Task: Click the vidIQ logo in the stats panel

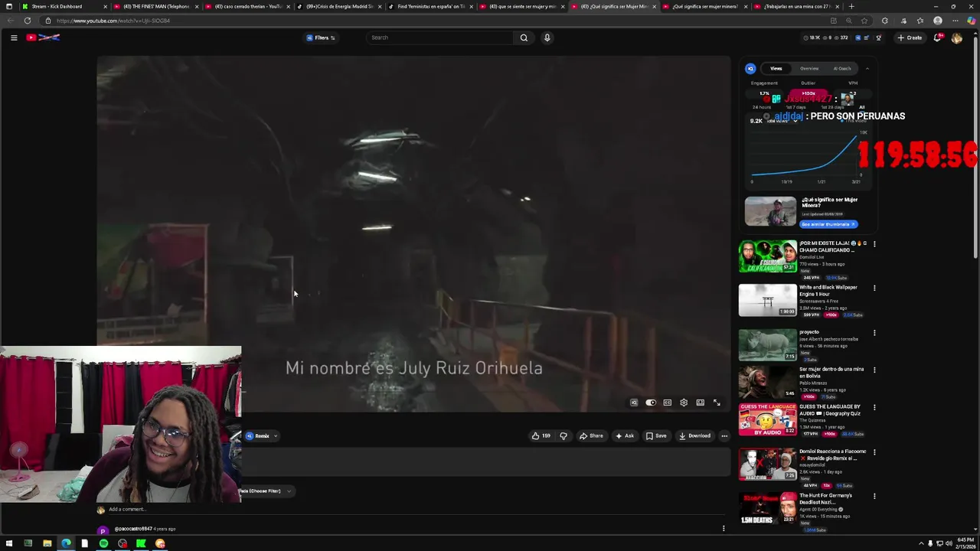Action: pos(750,69)
